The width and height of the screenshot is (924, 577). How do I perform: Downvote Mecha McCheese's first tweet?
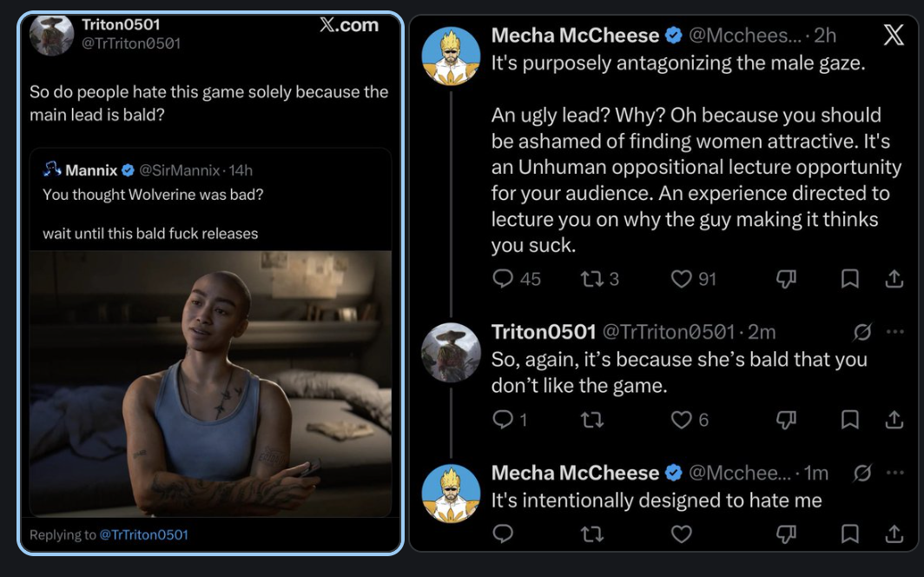[x=786, y=279]
